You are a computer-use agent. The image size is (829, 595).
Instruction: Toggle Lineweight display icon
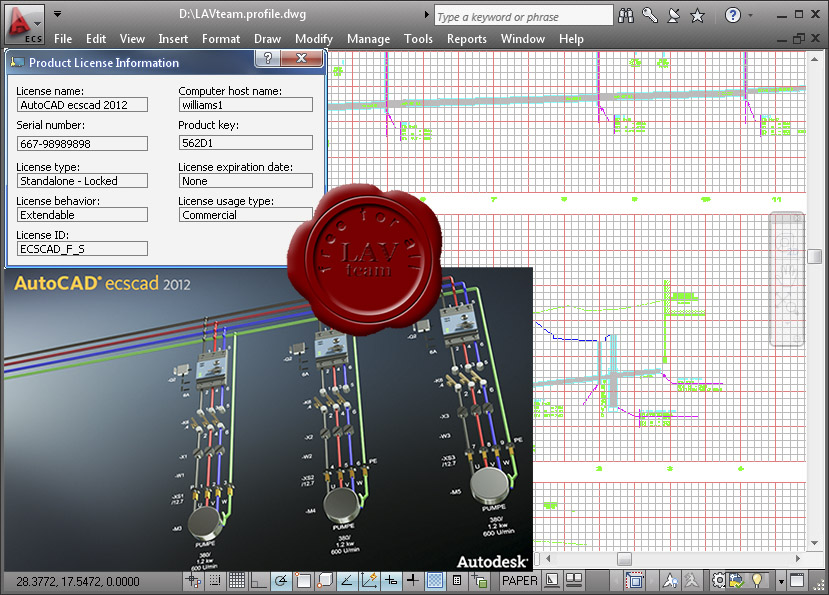coord(412,581)
